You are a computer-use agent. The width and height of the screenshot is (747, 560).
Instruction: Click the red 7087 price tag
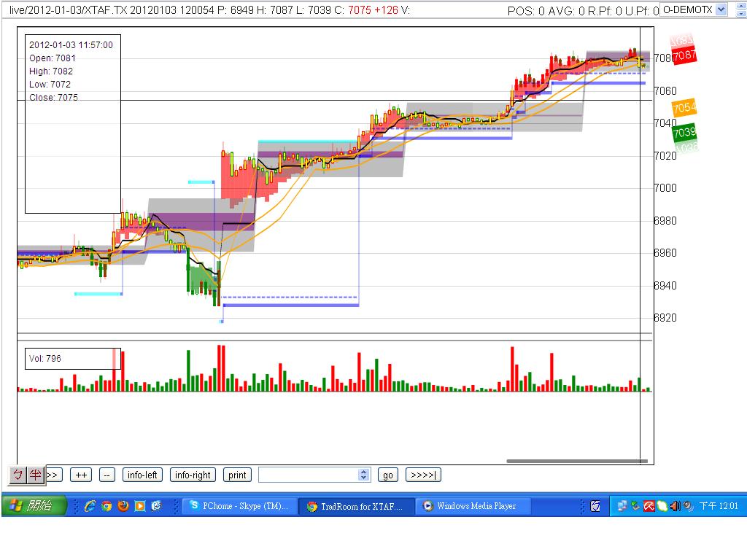[x=684, y=55]
